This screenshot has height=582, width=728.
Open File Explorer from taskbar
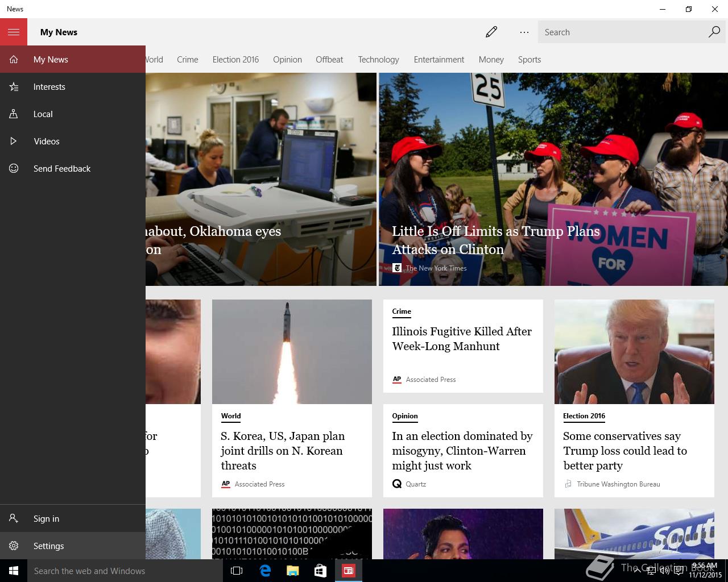pyautogui.click(x=293, y=571)
